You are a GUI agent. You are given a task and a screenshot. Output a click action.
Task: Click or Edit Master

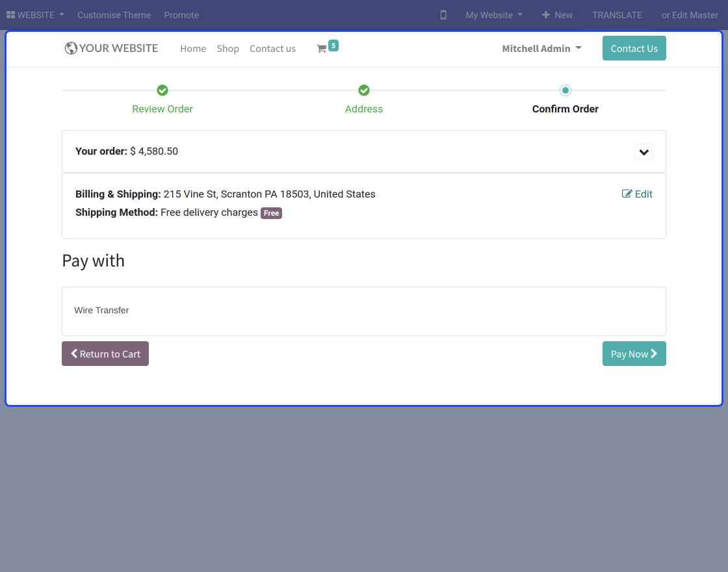(x=690, y=15)
